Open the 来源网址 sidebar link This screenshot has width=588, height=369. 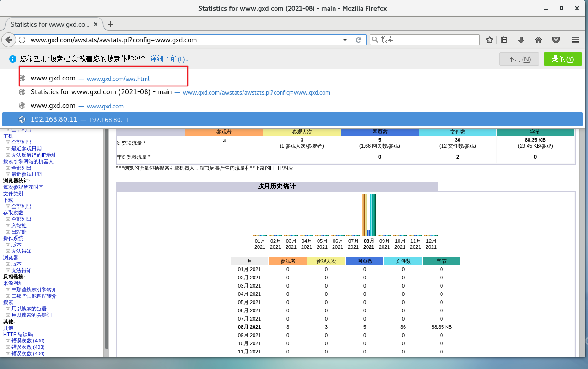(13, 283)
